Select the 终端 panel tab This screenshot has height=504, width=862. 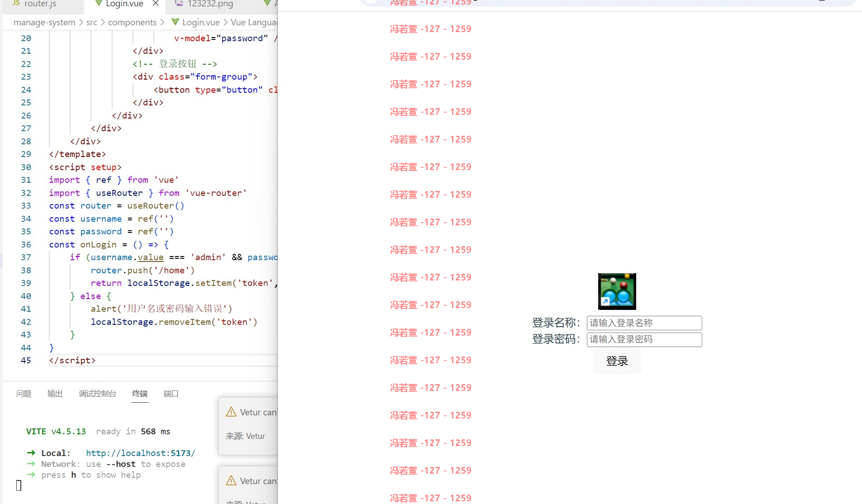140,394
